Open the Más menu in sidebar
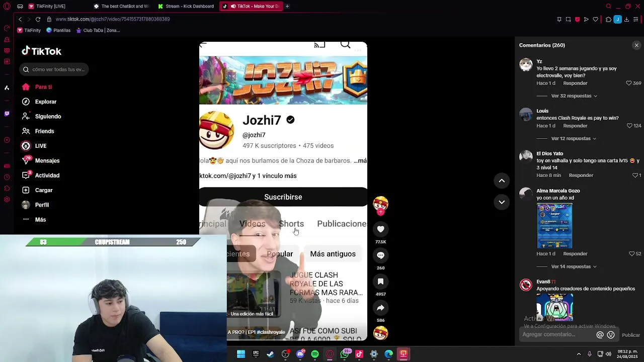Screen dimensions: 644x362 point(34,220)
